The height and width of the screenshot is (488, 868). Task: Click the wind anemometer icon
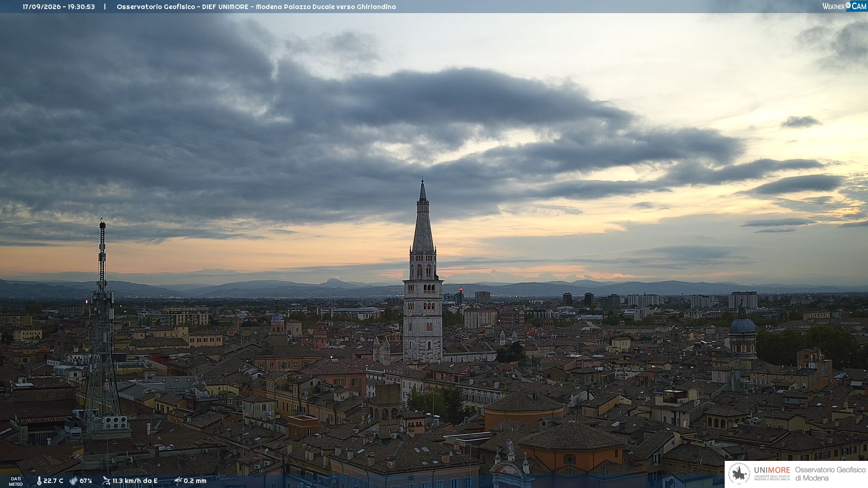106,481
